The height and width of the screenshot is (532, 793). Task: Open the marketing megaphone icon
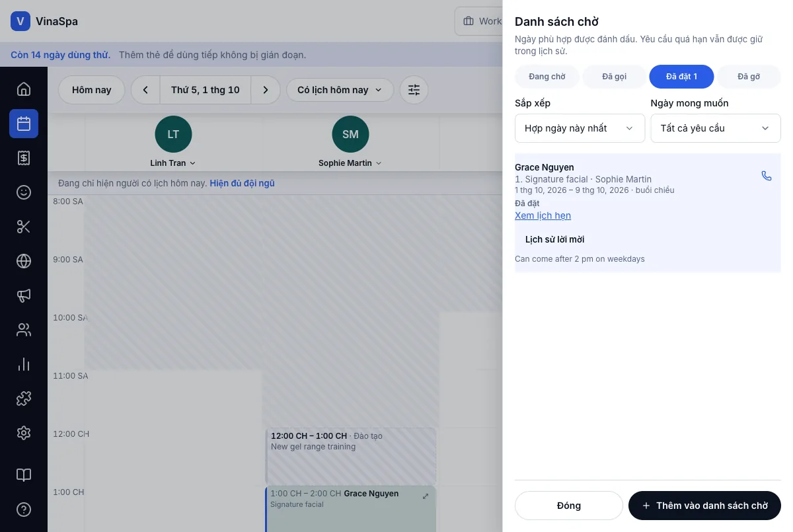point(24,295)
